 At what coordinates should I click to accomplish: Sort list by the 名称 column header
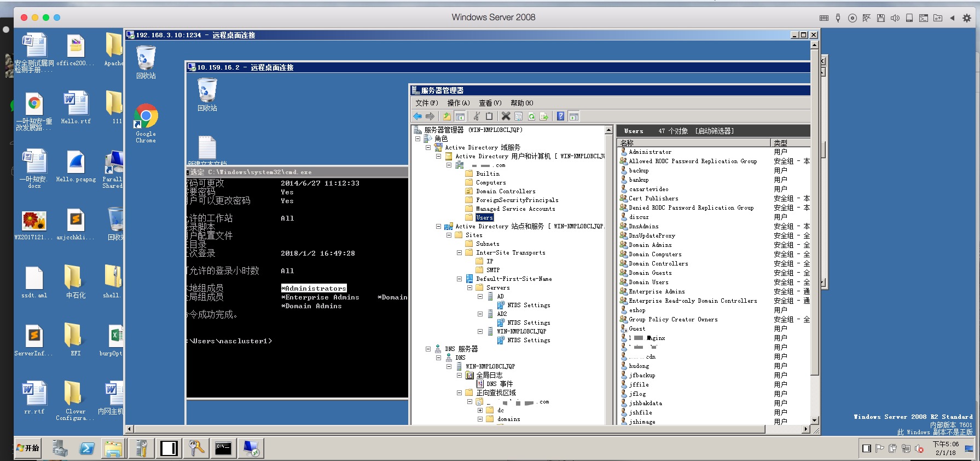pyautogui.click(x=694, y=143)
